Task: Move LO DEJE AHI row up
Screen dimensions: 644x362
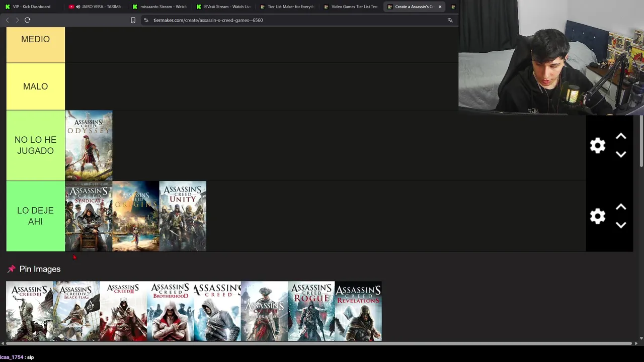Action: 621,207
